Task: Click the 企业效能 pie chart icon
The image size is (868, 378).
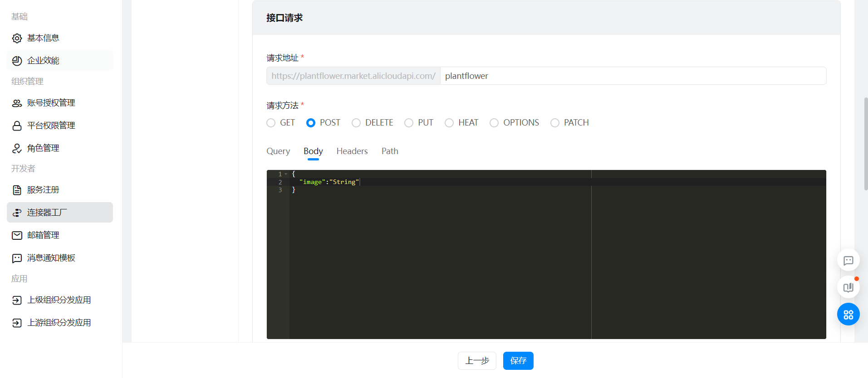Action: point(17,61)
